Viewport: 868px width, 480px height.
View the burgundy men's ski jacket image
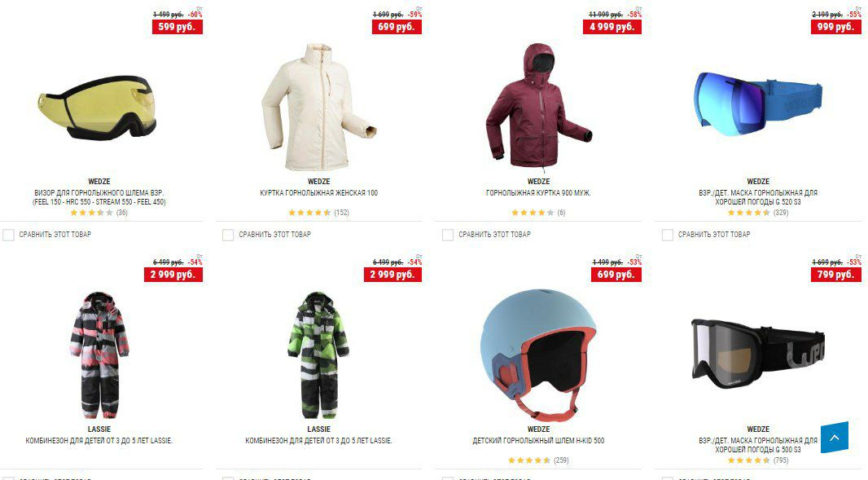(x=538, y=105)
